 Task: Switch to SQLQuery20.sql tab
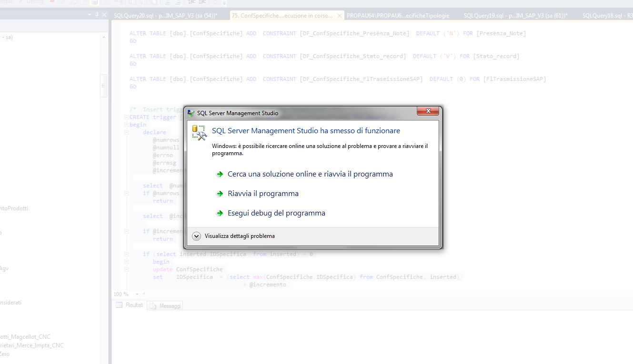coord(165,16)
